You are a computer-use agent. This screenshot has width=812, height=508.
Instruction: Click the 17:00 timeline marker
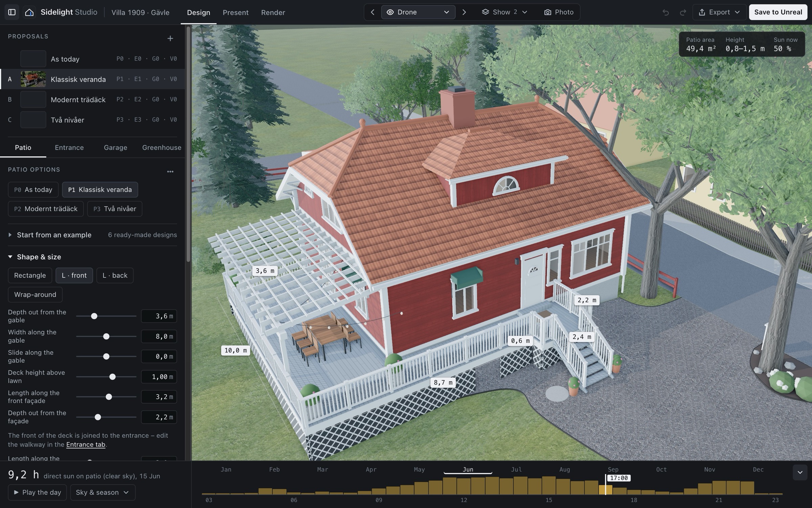tap(619, 478)
